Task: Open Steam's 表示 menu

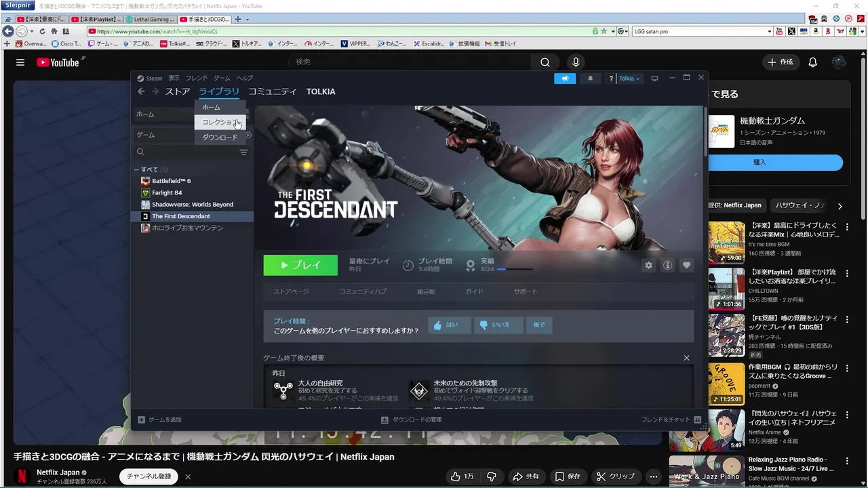Action: (x=174, y=78)
